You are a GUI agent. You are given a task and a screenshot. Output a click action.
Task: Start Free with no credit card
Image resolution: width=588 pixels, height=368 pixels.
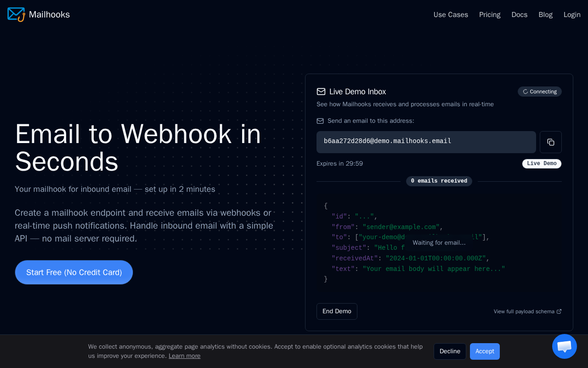74,272
